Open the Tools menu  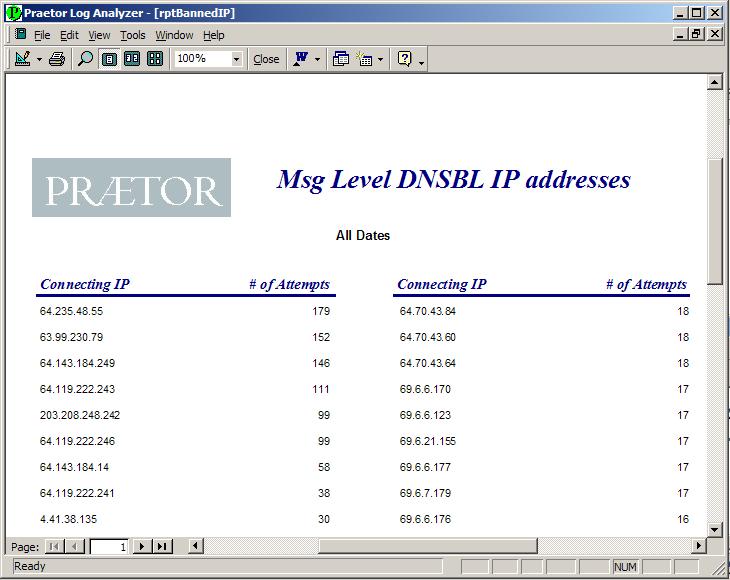coord(133,35)
